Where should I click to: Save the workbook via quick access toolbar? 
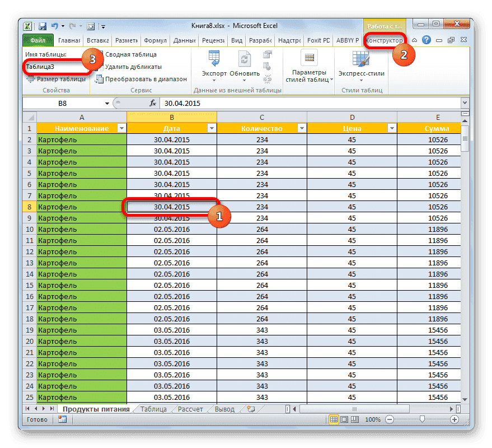coord(42,26)
